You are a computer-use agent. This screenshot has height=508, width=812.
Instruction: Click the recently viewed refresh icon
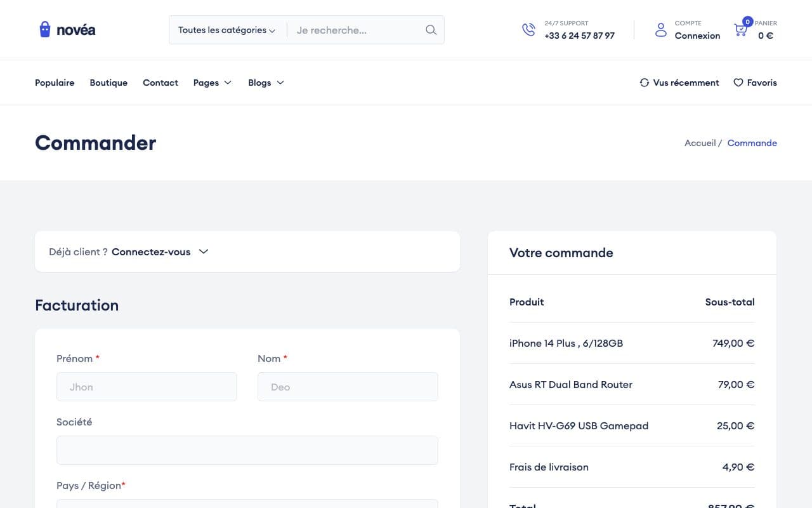(x=645, y=83)
